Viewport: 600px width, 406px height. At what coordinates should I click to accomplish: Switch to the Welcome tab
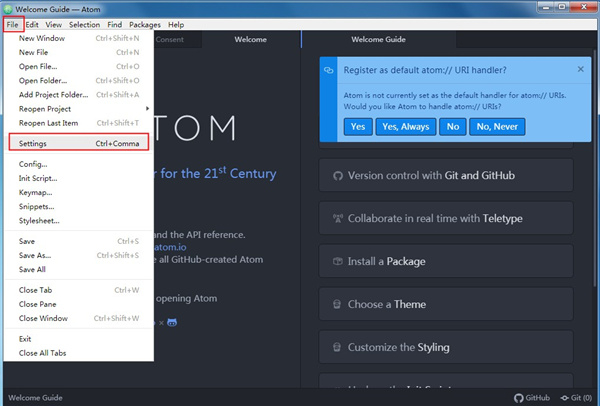pos(250,40)
